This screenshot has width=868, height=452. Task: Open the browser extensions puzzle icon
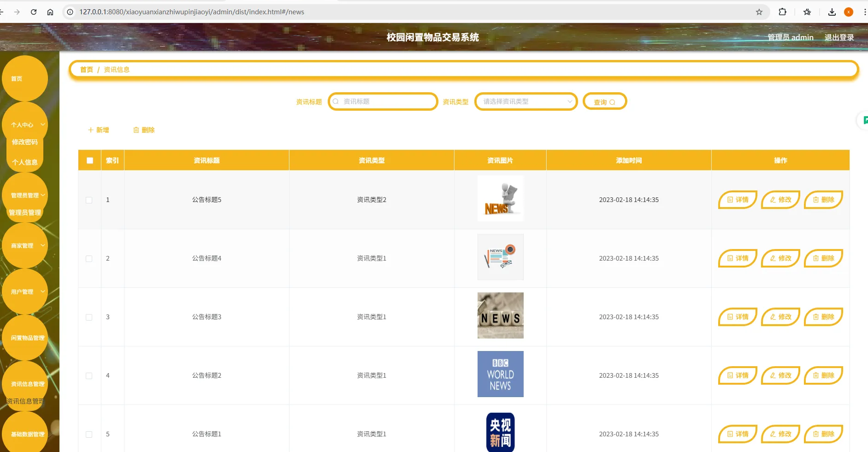pos(782,12)
